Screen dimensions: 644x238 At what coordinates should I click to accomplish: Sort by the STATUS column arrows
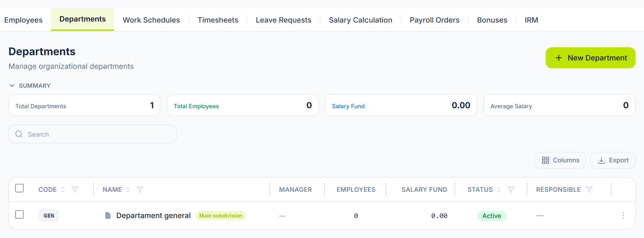pyautogui.click(x=499, y=190)
